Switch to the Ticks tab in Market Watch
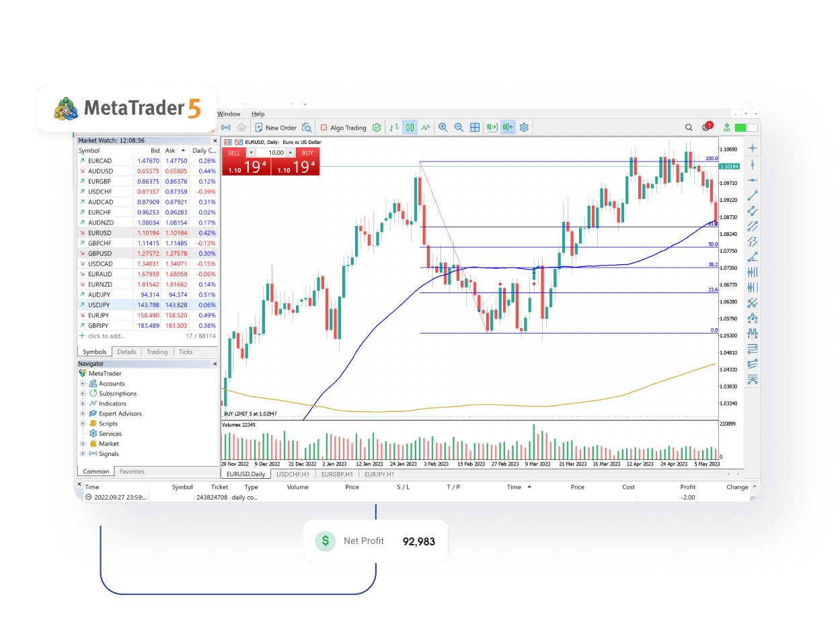 coord(186,352)
